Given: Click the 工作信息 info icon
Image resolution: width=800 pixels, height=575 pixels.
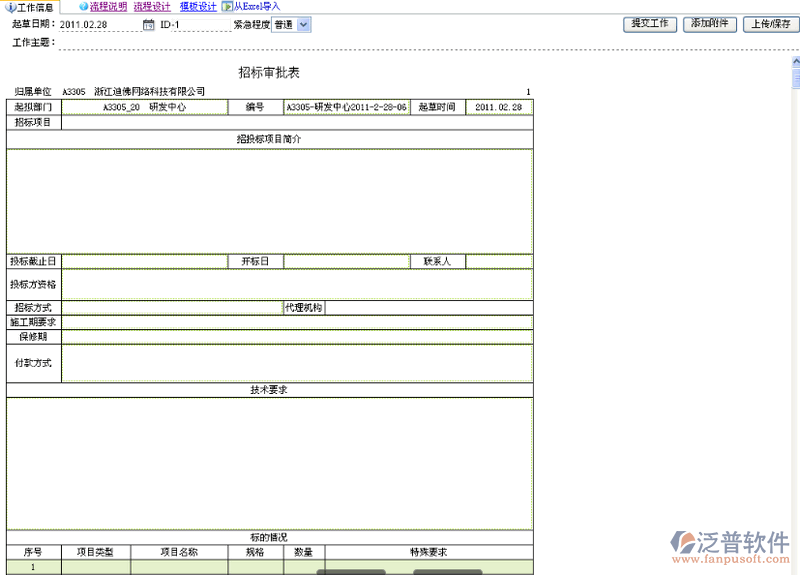Looking at the screenshot, I should pos(11,7).
